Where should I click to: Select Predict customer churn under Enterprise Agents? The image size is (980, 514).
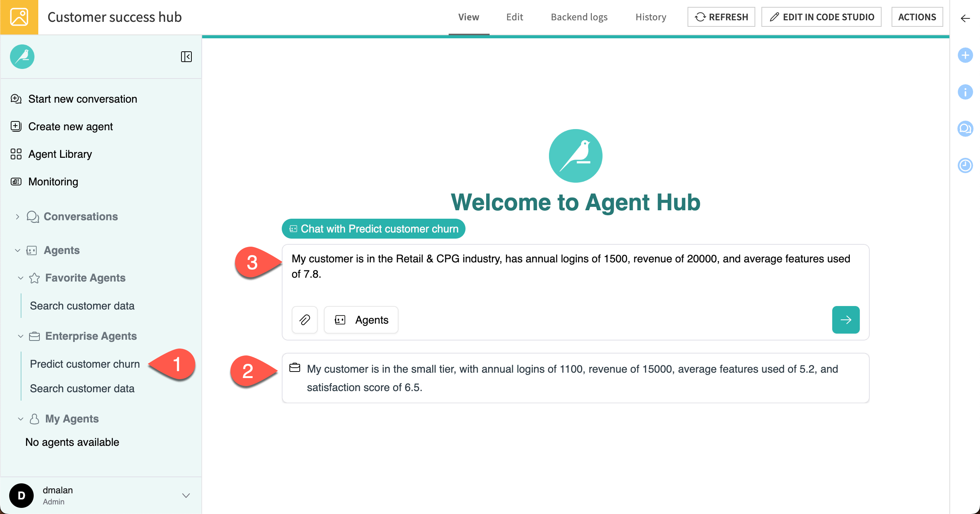tap(85, 364)
